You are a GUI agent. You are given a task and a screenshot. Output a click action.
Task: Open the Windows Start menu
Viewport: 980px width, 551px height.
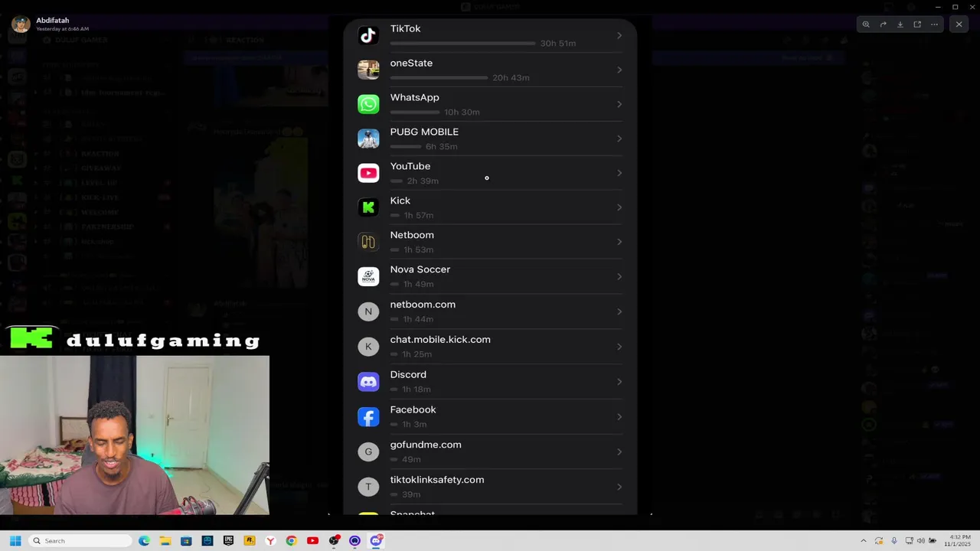[15, 540]
